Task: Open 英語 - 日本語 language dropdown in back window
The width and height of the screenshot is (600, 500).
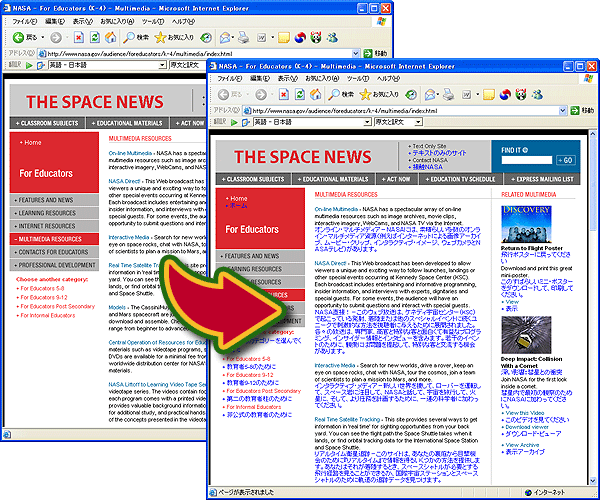Action: pyautogui.click(x=162, y=65)
